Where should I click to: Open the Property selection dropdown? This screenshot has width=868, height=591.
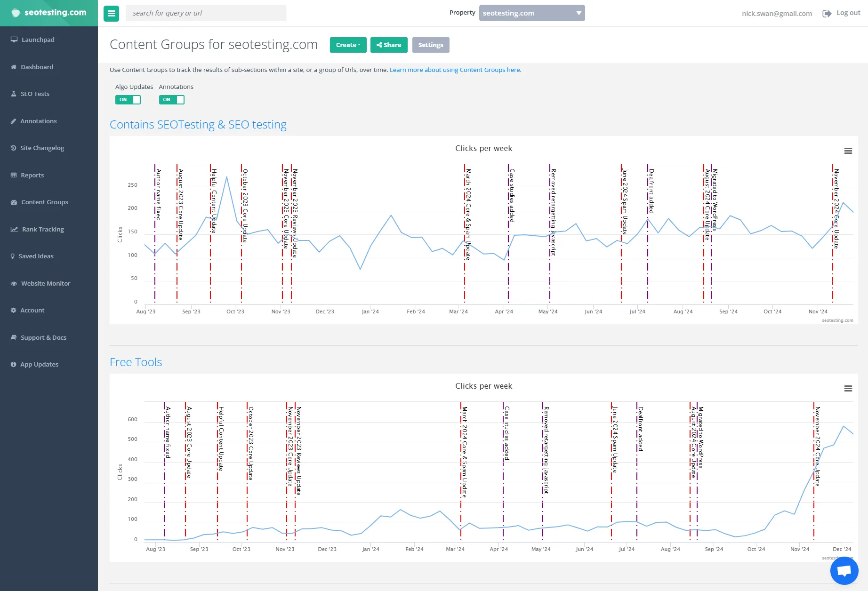(531, 13)
